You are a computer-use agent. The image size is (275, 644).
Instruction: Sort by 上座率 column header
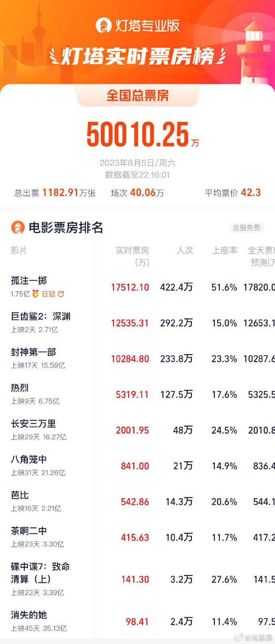225,250
